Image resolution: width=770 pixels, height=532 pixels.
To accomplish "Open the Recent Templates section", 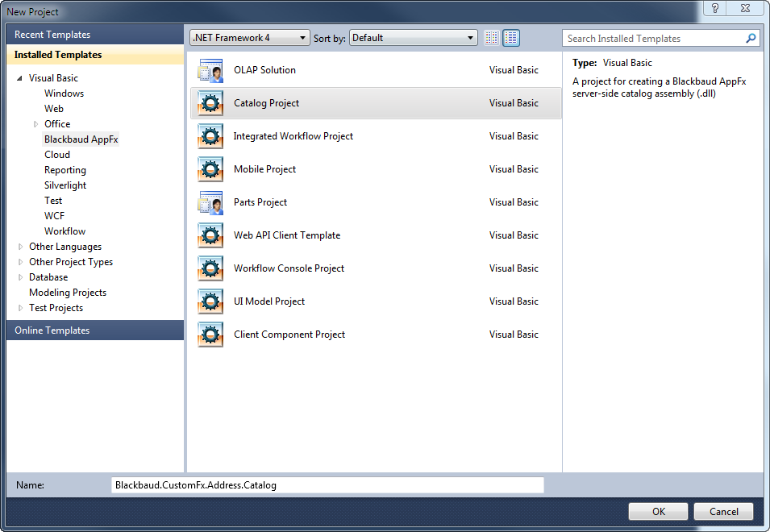I will click(95, 35).
